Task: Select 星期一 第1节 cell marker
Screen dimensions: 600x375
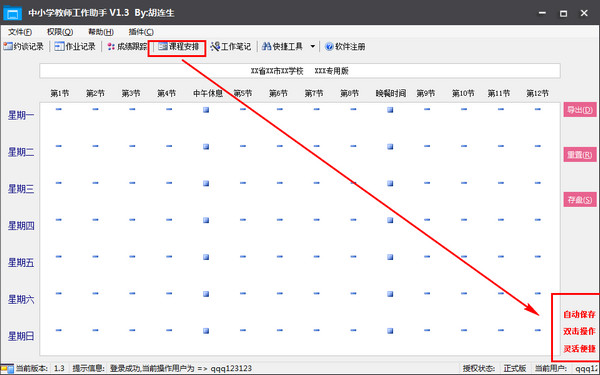Action: coord(59,109)
